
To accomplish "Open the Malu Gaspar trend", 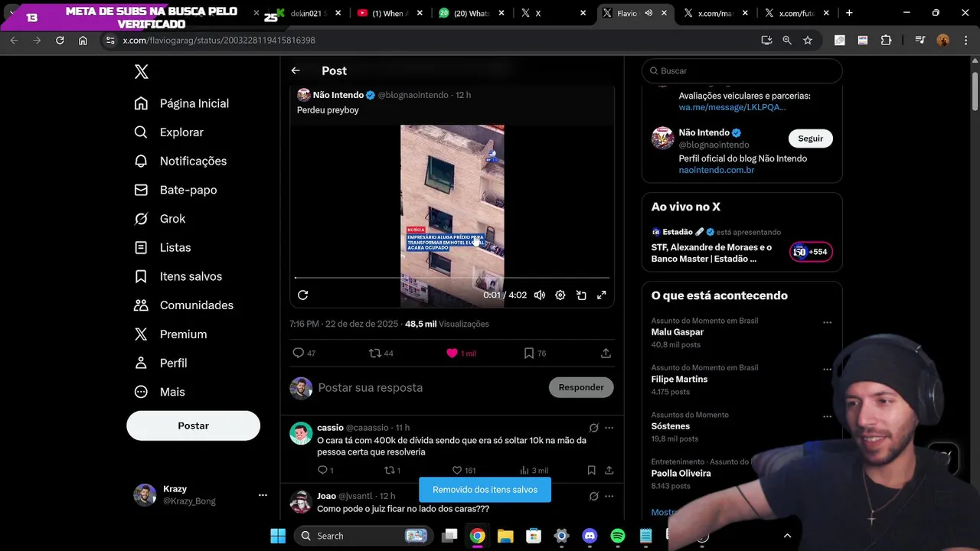I will (x=678, y=332).
